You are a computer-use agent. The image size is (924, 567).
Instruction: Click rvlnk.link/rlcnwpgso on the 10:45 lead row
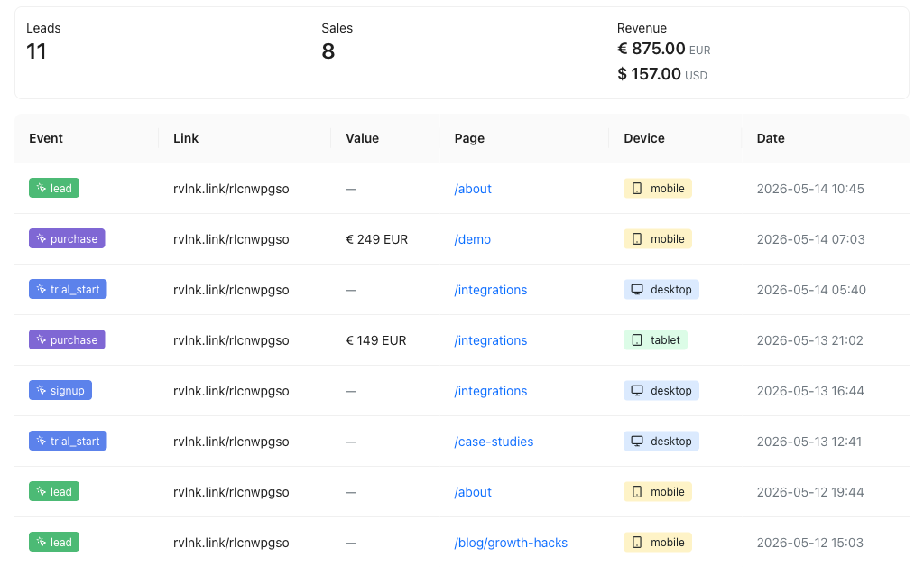(231, 190)
